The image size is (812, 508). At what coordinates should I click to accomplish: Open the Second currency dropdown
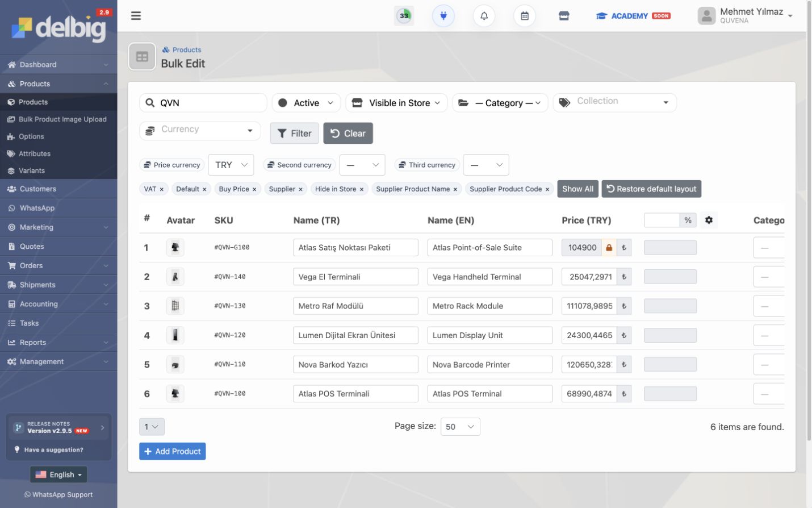(362, 165)
